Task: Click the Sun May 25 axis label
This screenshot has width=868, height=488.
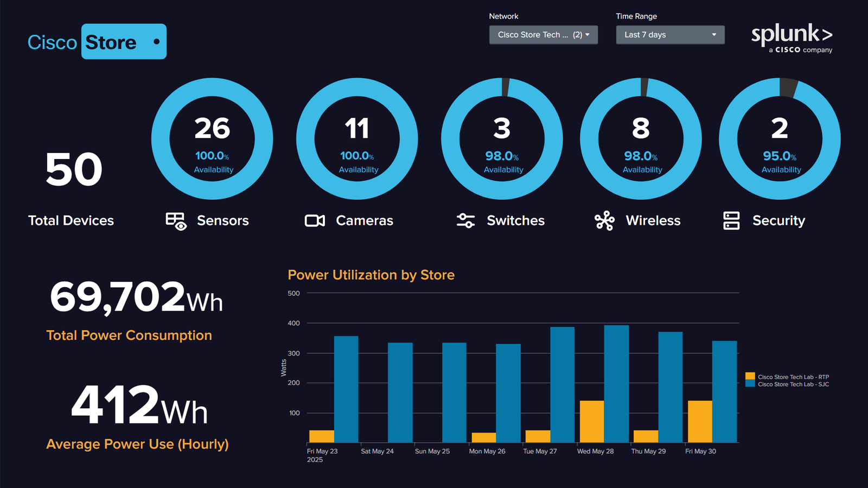Action: 432,451
